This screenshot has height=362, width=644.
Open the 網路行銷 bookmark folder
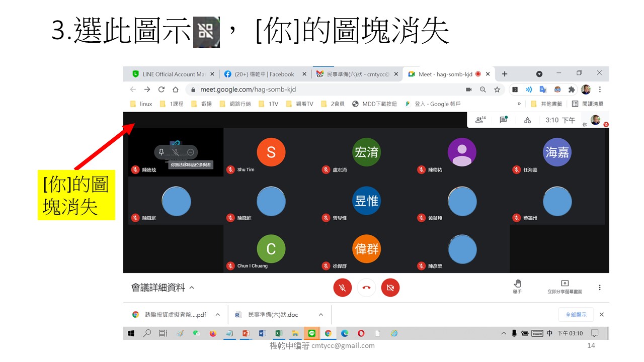tap(235, 104)
